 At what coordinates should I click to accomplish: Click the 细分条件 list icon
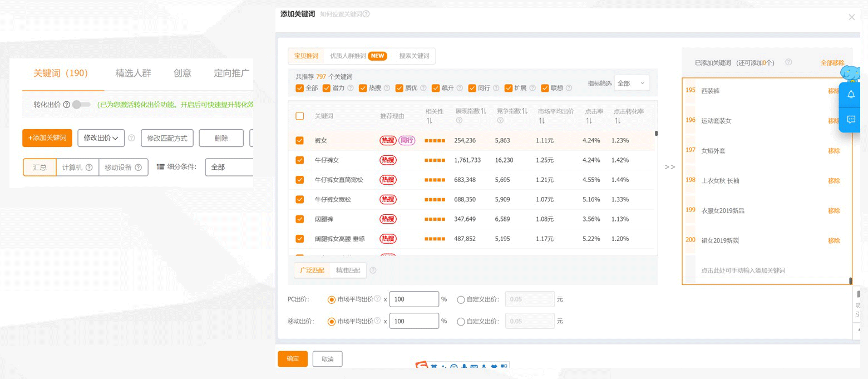coord(160,167)
